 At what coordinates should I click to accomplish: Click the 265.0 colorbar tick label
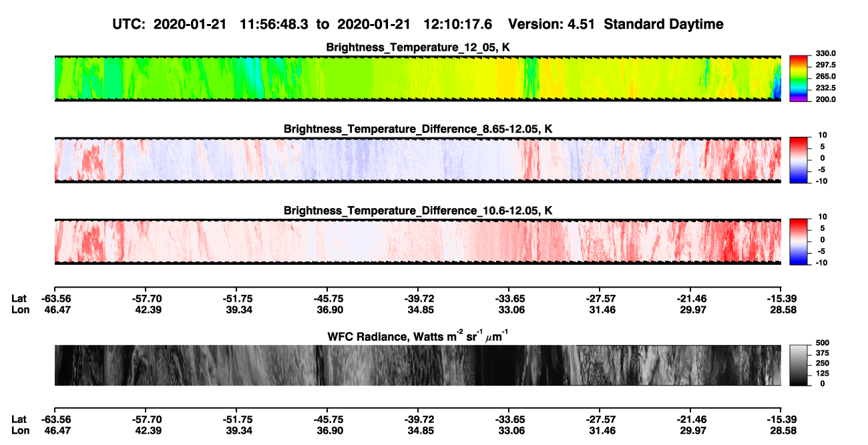(x=826, y=77)
